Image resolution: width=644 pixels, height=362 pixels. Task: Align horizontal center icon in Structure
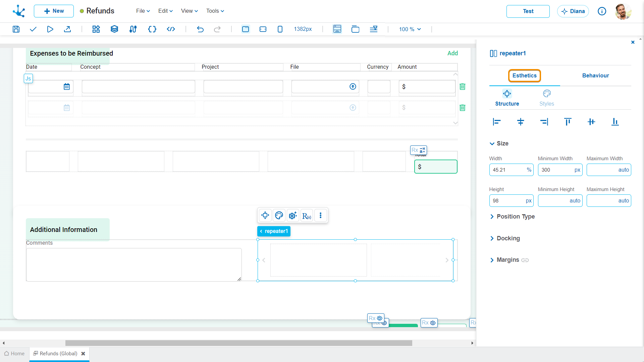coord(521,122)
